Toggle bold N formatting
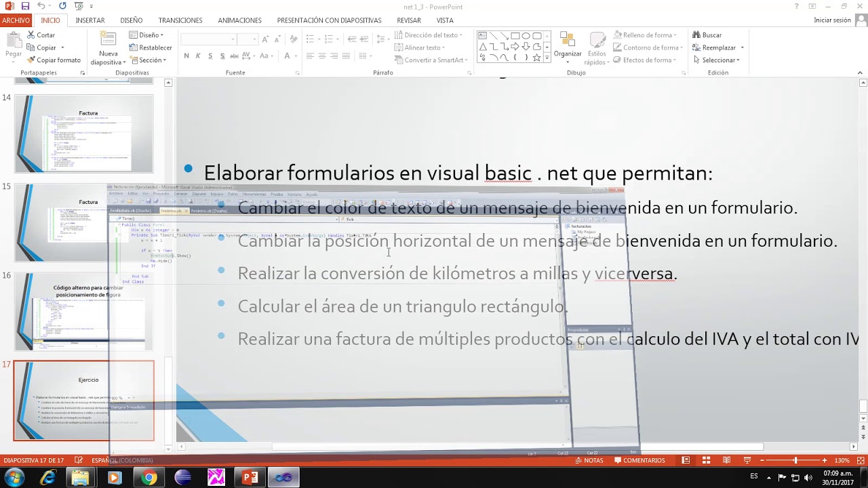Image resolution: width=868 pixels, height=488 pixels. pos(186,56)
